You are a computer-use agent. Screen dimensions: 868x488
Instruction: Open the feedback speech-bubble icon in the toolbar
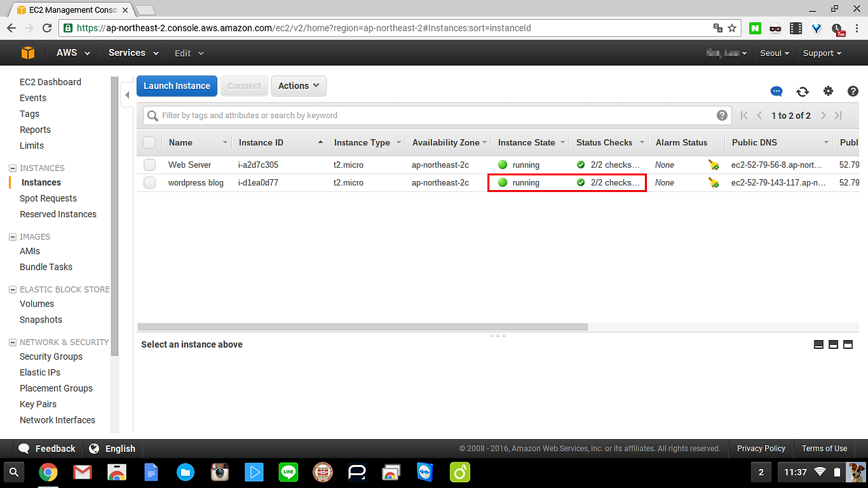(776, 92)
